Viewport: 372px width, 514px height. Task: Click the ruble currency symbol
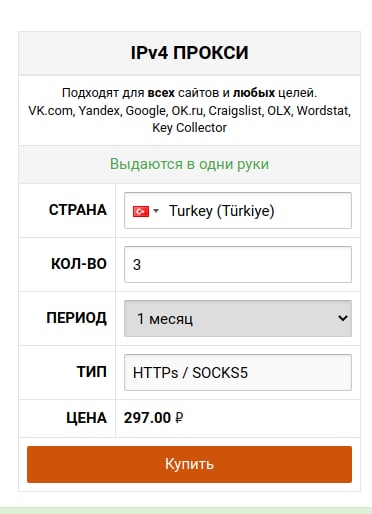[179, 418]
